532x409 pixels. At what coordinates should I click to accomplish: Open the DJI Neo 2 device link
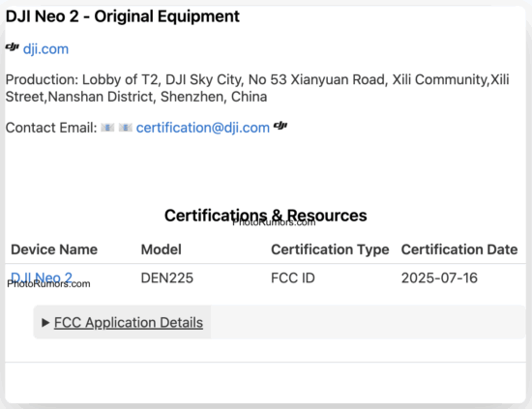42,278
